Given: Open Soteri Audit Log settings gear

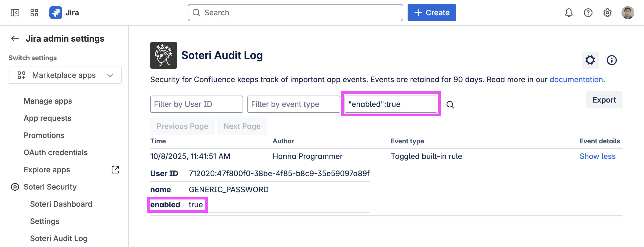Looking at the screenshot, I should coord(590,60).
